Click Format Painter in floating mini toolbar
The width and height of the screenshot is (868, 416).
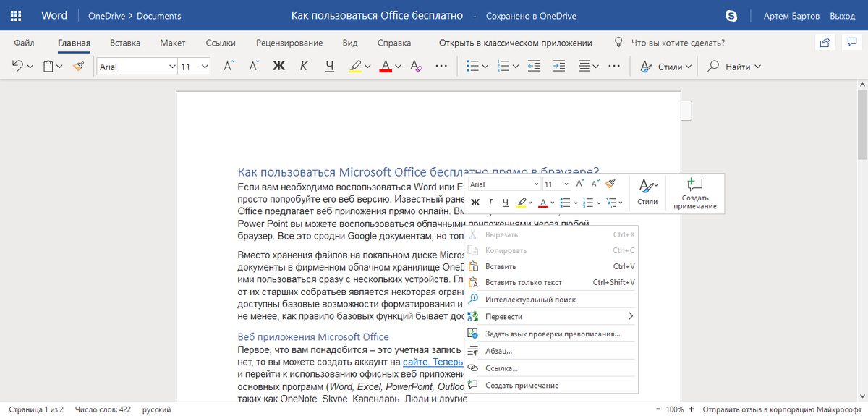610,184
